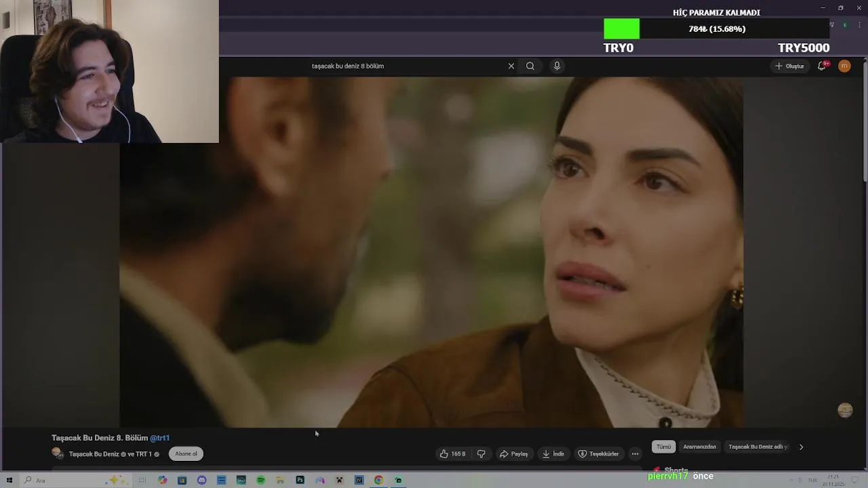Image resolution: width=868 pixels, height=488 pixels.
Task: Open Spotify from the taskbar
Action: pos(260,480)
